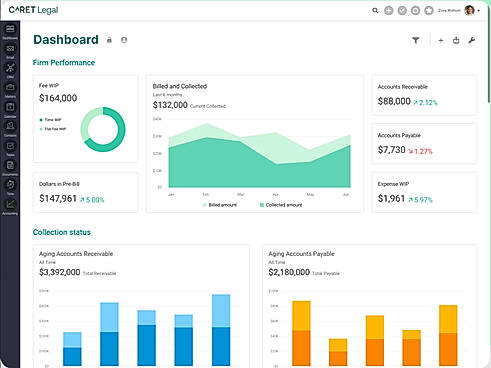Screen dimensions: 491x368
Task: Click the plus icon to add widget
Action: pyautogui.click(x=441, y=40)
